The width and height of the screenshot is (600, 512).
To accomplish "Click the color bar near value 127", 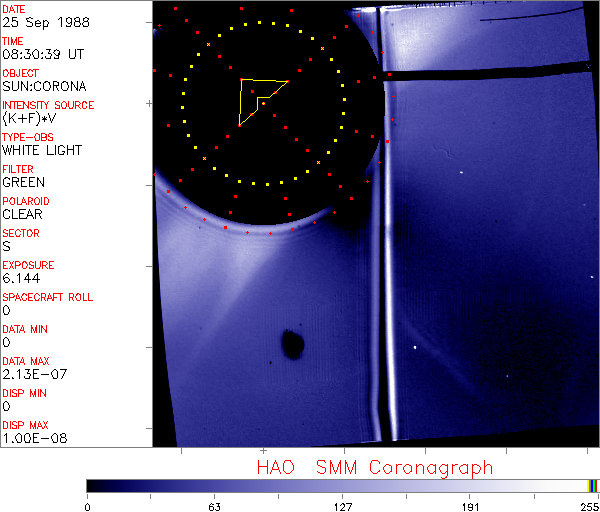I will [342, 485].
